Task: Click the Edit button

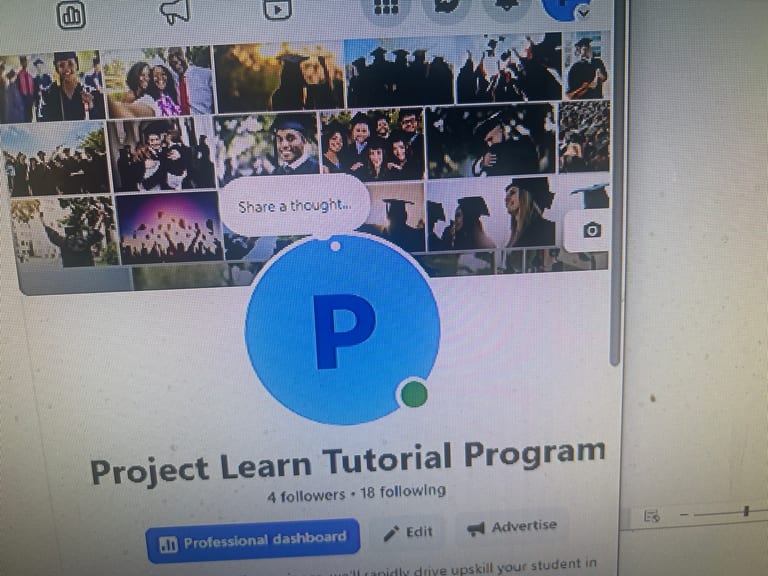Action: click(408, 532)
